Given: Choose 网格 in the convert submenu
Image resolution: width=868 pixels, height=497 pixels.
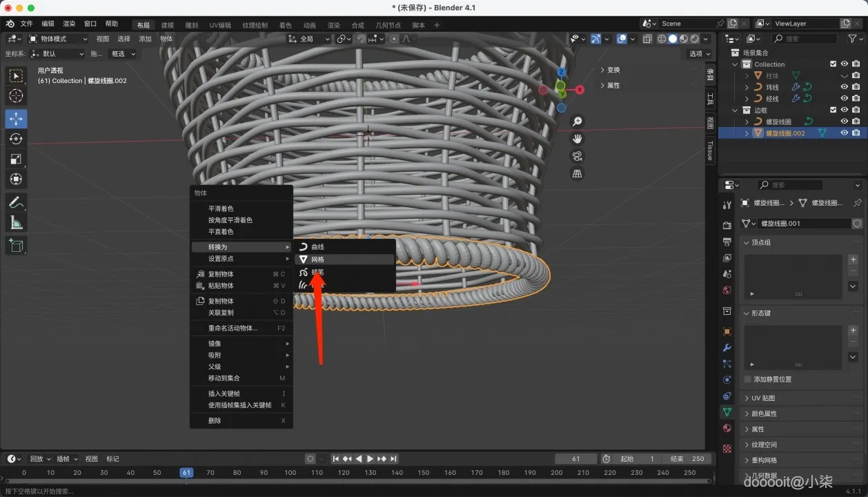Looking at the screenshot, I should click(317, 260).
